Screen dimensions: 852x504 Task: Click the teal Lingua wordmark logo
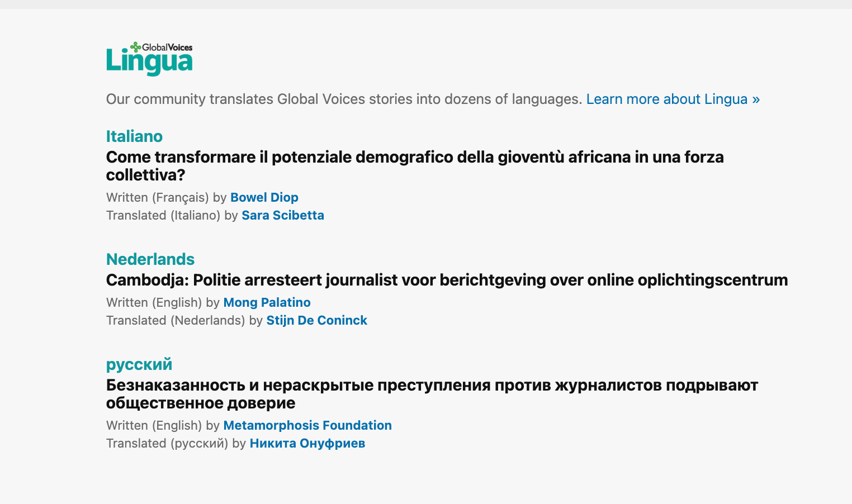(x=149, y=62)
